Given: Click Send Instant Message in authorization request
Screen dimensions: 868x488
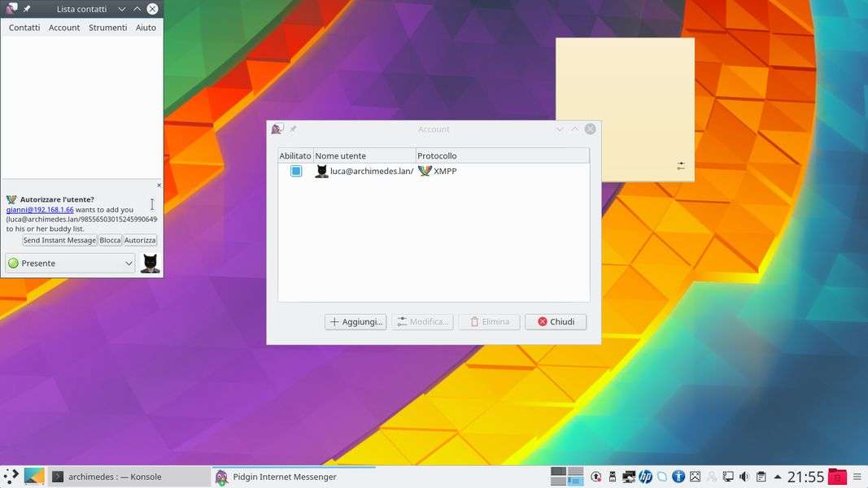Looking at the screenshot, I should click(x=59, y=240).
